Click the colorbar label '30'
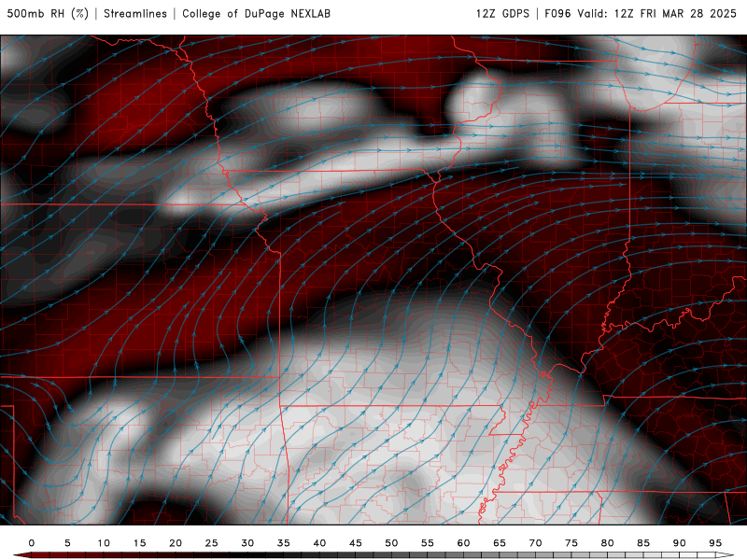The height and width of the screenshot is (560, 747). coord(247,543)
